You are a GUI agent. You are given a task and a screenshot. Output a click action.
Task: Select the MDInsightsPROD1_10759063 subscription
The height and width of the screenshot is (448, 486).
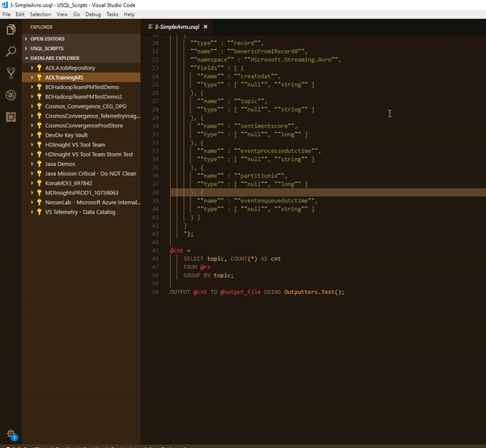click(82, 193)
